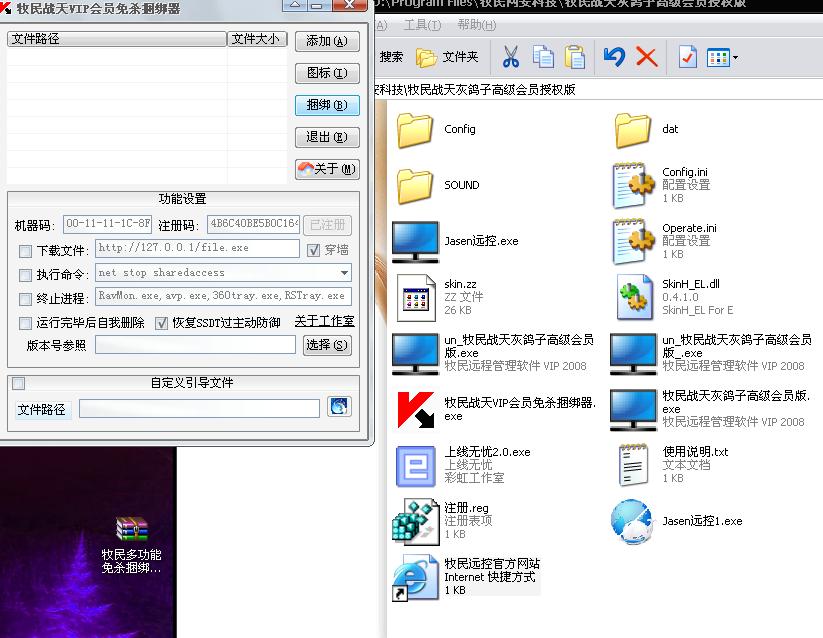Select un_牧民战天灰鸽子高级会员版.exe icon
Viewport: 823px width, 638px height.
(x=415, y=354)
